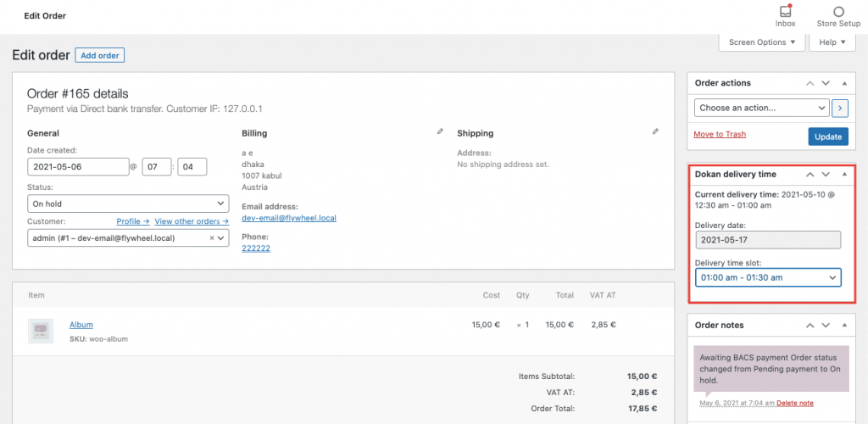Click the Album product thumbnail
This screenshot has width=868, height=424.
pos(41,331)
